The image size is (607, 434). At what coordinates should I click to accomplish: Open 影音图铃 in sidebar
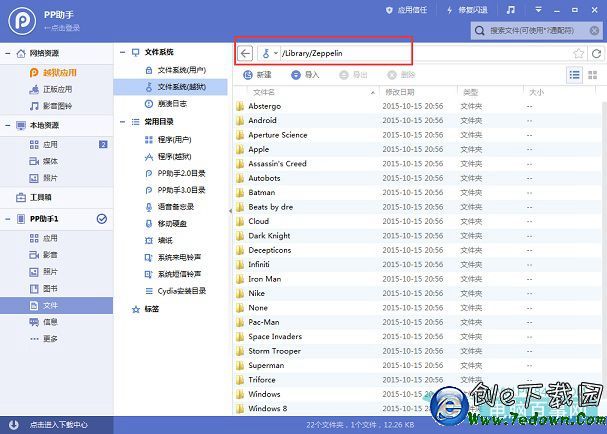coord(51,106)
